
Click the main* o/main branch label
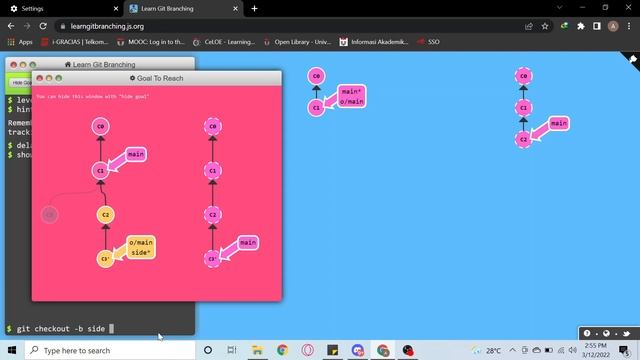tap(351, 96)
